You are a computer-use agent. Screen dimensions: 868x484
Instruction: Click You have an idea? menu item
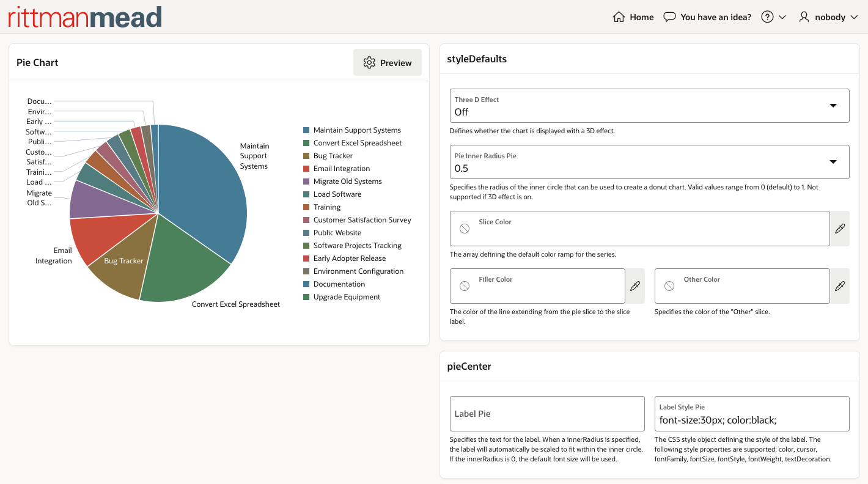(714, 16)
